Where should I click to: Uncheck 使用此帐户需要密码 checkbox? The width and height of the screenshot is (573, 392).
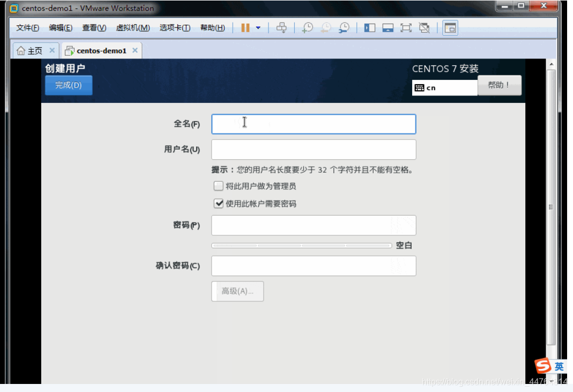(219, 204)
